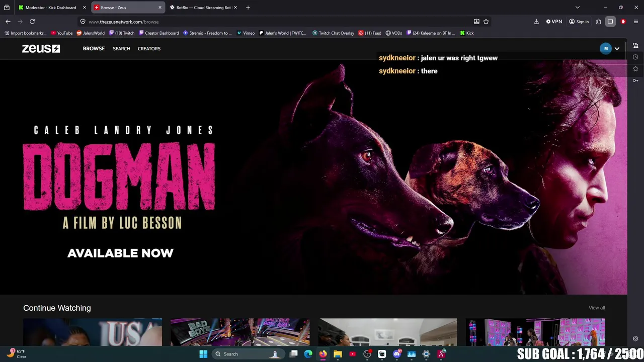Open the Kick bookmark
Image resolution: width=644 pixels, height=362 pixels.
pos(467,33)
